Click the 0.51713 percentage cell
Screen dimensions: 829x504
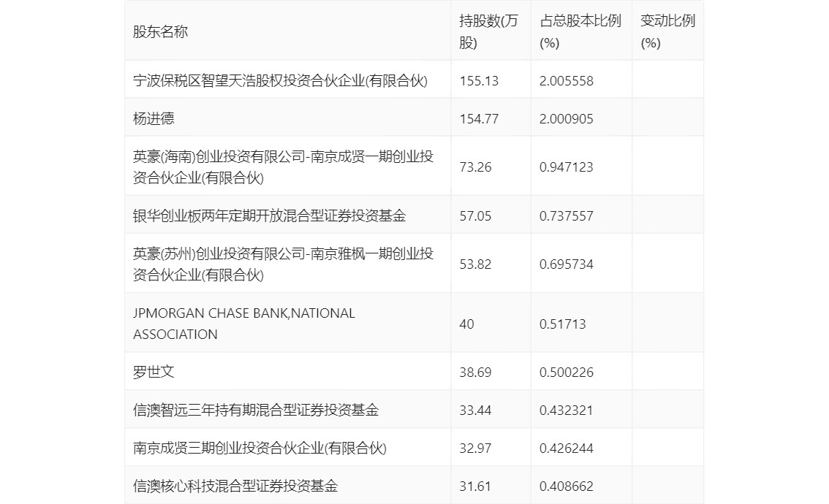click(563, 324)
